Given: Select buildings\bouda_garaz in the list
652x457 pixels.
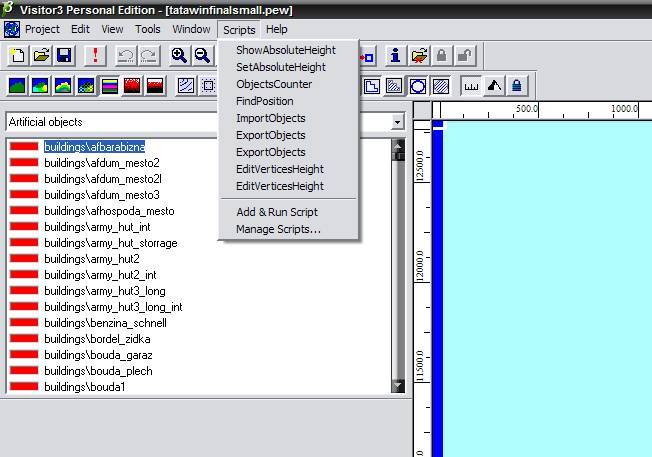Looking at the screenshot, I should (x=99, y=355).
